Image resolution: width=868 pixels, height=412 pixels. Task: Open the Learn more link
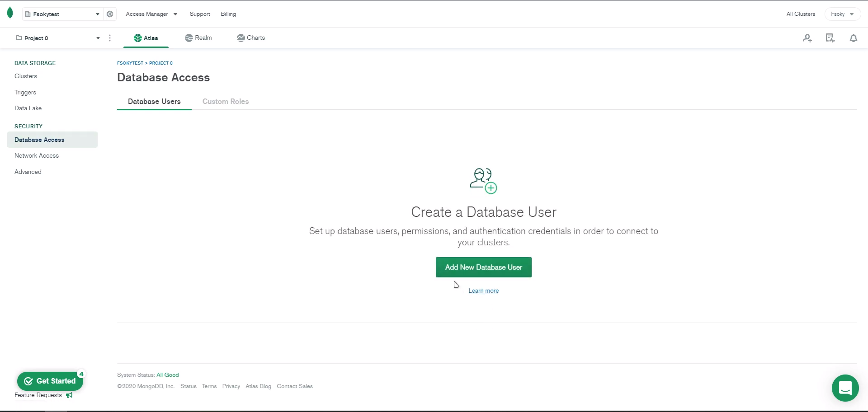pyautogui.click(x=484, y=291)
